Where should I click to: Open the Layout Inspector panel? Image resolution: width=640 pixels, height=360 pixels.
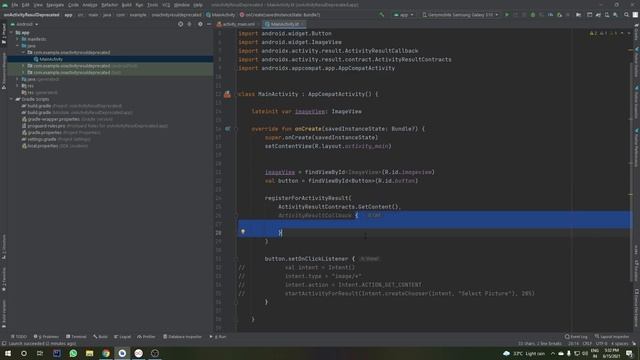[612, 337]
